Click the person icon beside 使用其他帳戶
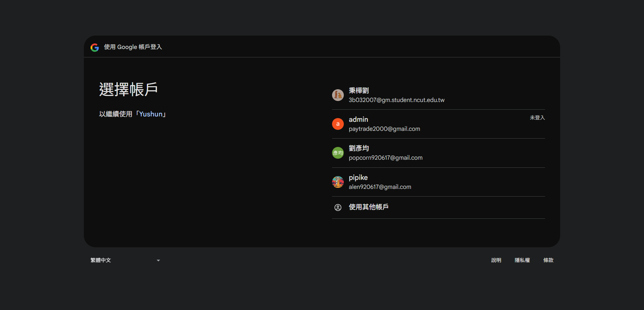 (338, 207)
